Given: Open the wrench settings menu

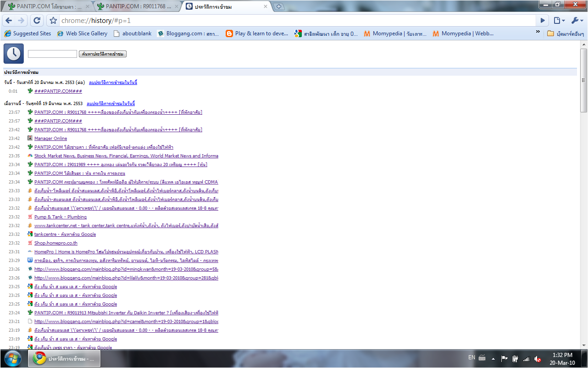Looking at the screenshot, I should pyautogui.click(x=577, y=21).
